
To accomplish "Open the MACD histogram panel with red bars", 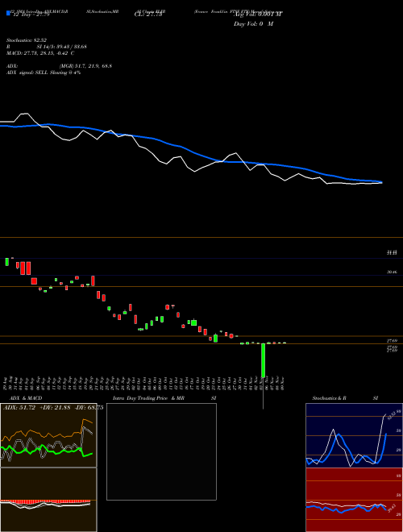I will point(48,500).
